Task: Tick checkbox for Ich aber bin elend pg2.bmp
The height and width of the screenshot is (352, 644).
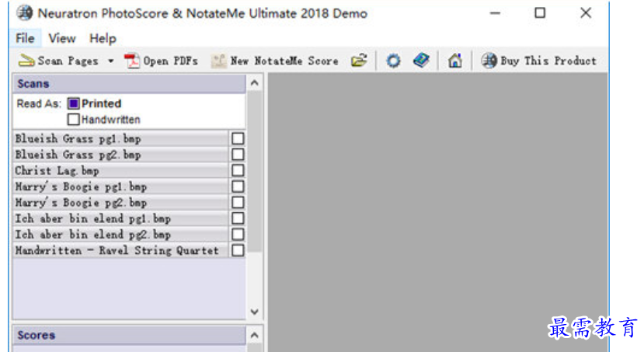Action: (x=238, y=235)
